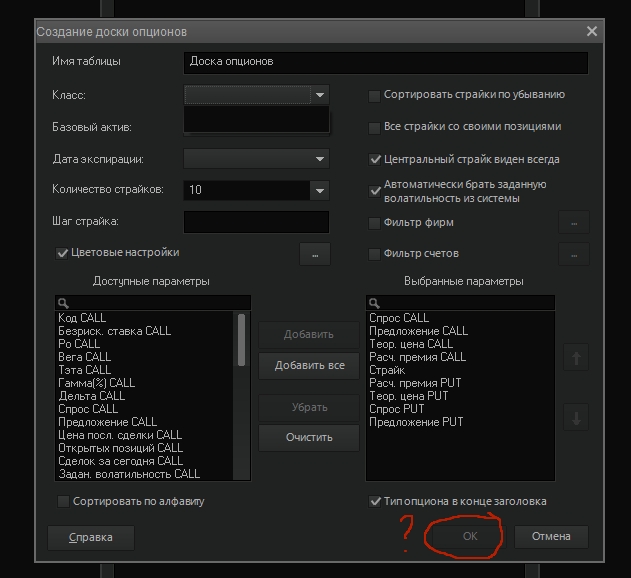Open account filter ellipsis button

pyautogui.click(x=574, y=254)
